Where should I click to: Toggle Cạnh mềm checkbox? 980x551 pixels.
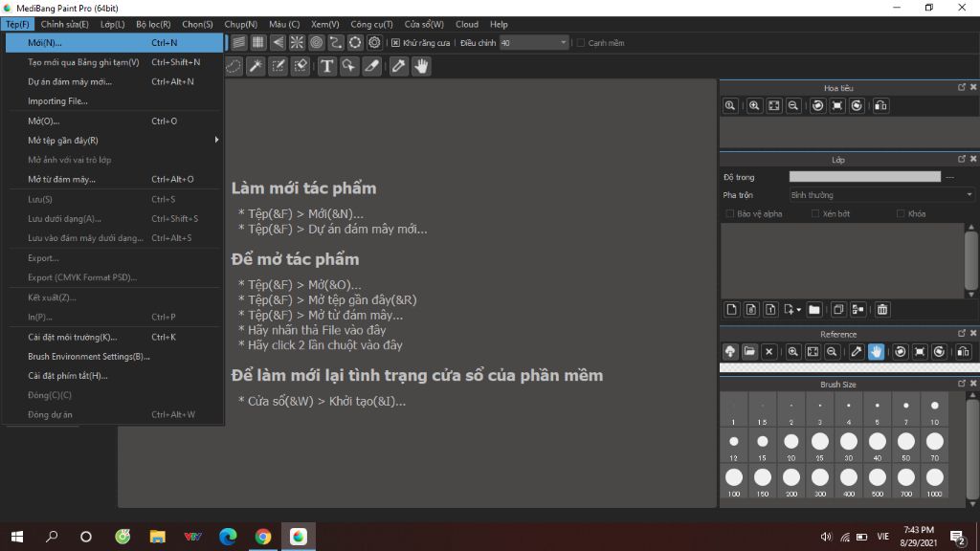[x=581, y=43]
